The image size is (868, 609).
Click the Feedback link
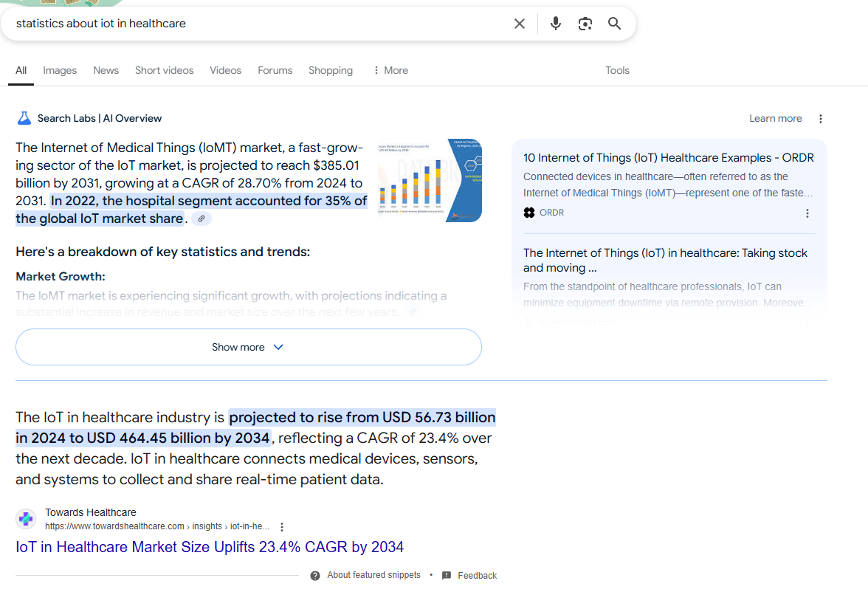(477, 576)
